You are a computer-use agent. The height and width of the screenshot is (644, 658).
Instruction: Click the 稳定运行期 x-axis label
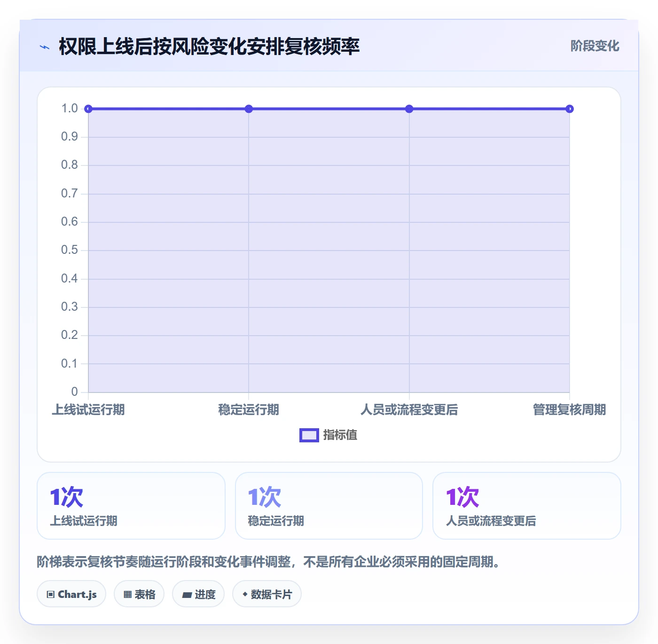pos(249,410)
